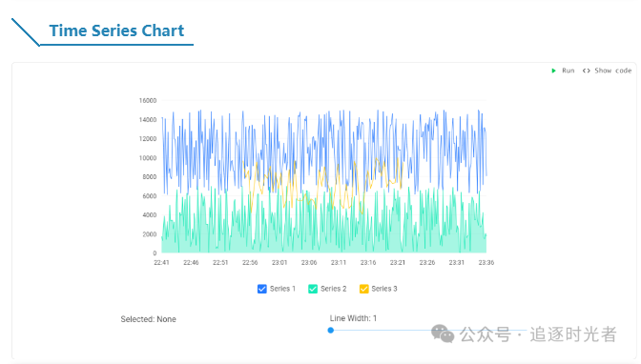The width and height of the screenshot is (641, 364).
Task: Click the 23:36 x-axis time label
Action: 486,263
